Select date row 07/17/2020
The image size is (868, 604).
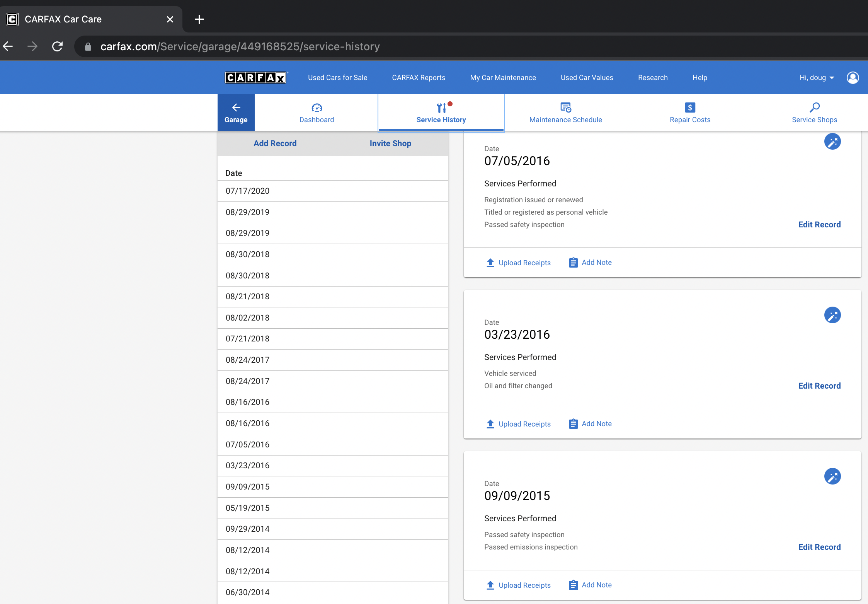coord(333,191)
